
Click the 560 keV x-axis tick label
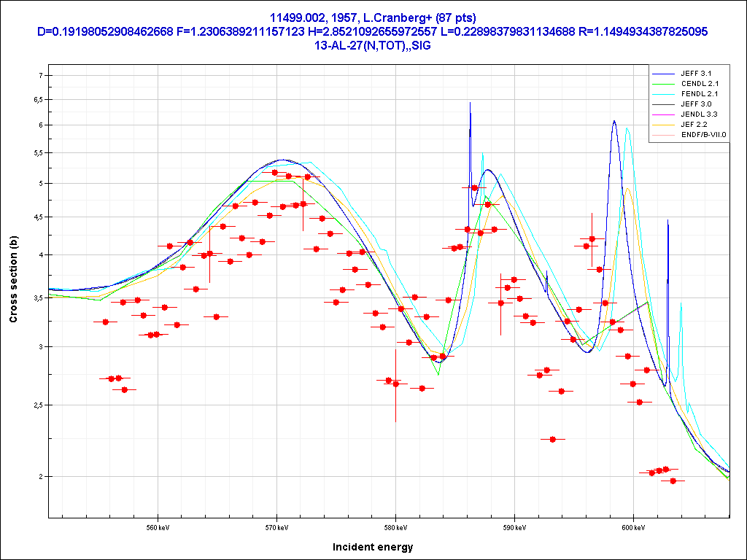(x=158, y=526)
